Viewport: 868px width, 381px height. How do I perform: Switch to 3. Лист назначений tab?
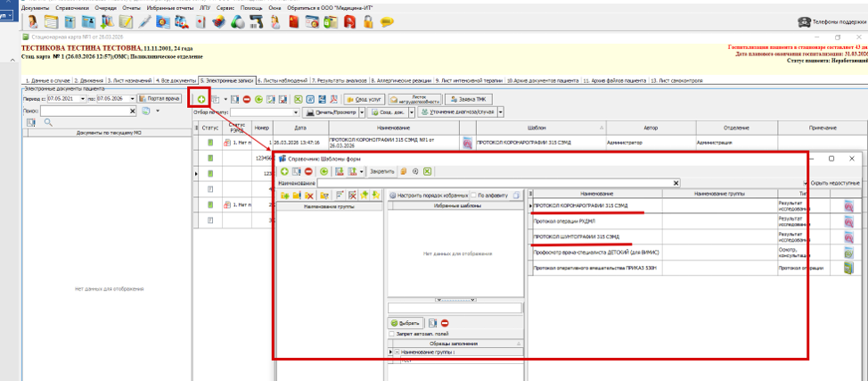[129, 80]
